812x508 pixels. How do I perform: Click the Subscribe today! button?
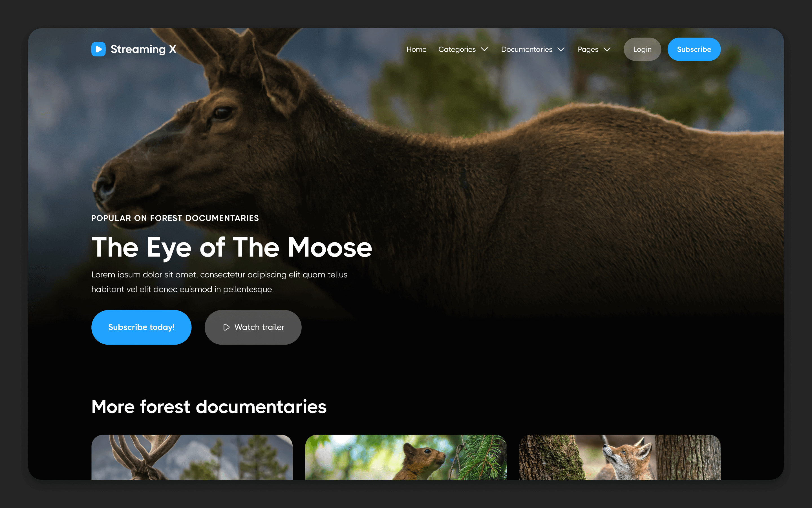click(x=141, y=327)
